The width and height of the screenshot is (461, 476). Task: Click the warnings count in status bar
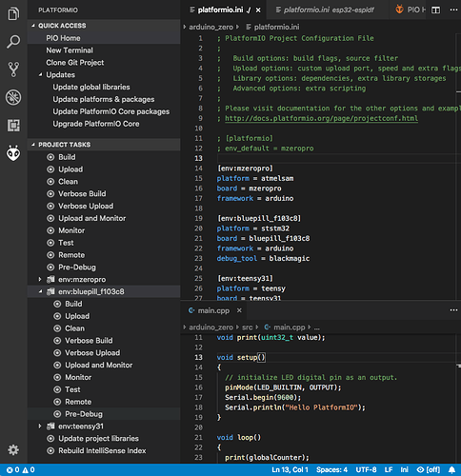(29, 469)
